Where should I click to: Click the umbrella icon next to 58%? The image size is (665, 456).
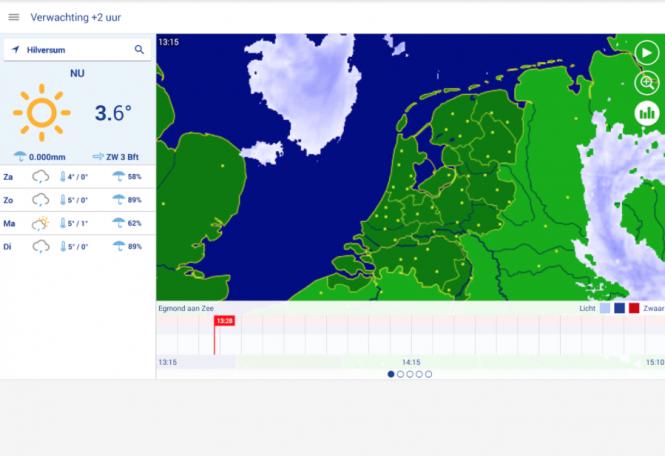click(118, 176)
